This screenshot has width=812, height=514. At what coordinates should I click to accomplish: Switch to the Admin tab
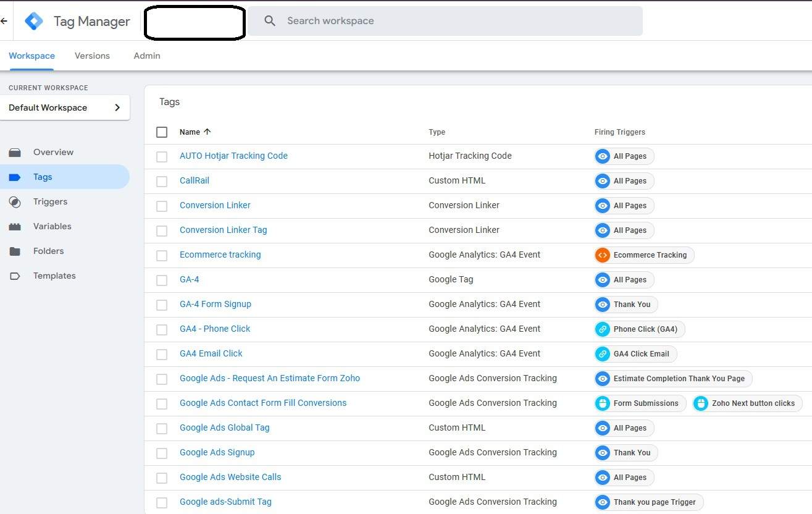coord(147,56)
